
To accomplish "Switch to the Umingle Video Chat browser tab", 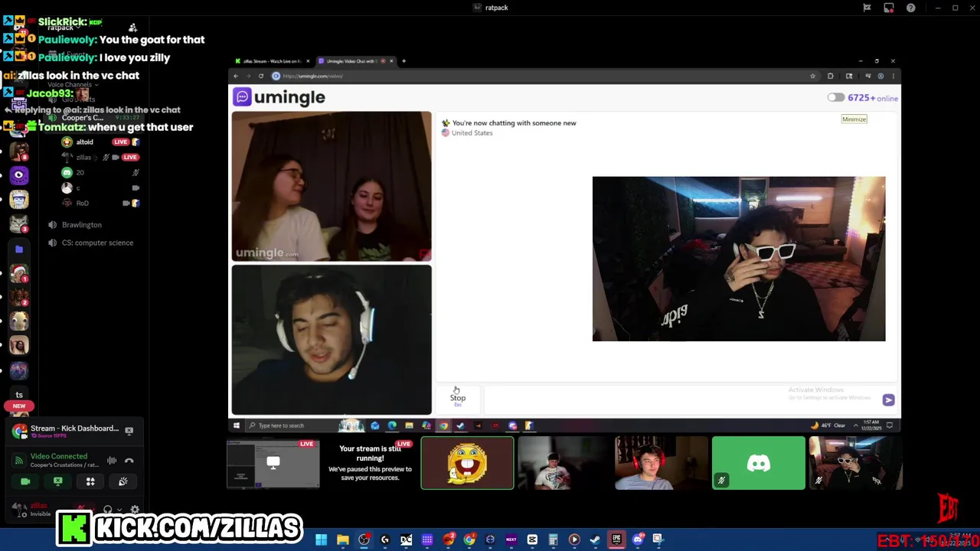I will pyautogui.click(x=356, y=61).
